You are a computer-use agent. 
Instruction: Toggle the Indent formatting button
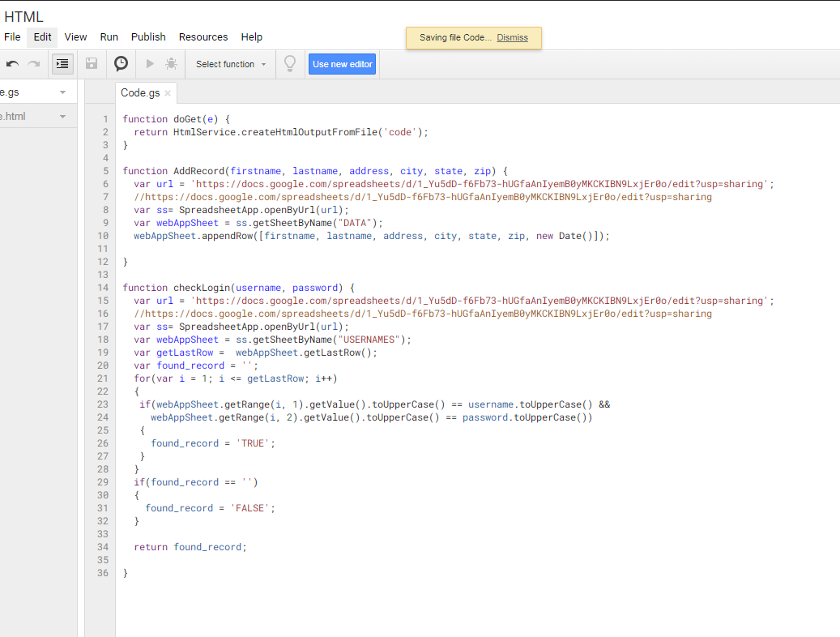tap(62, 64)
